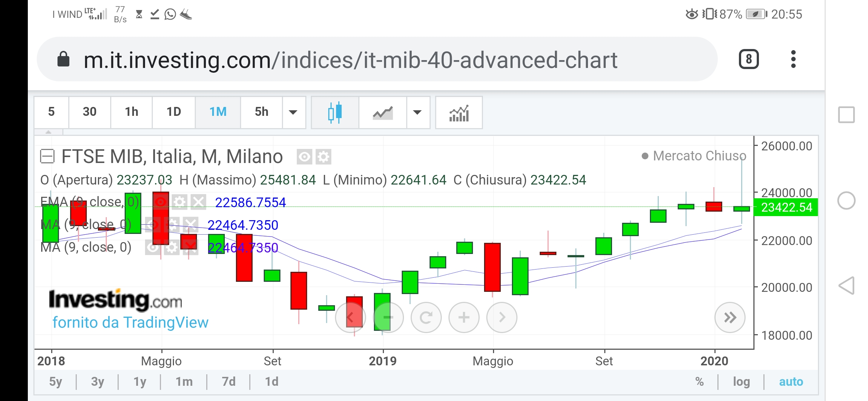This screenshot has height=401, width=868.
Task: Click the EMA value 22586.7554
Action: coord(250,203)
